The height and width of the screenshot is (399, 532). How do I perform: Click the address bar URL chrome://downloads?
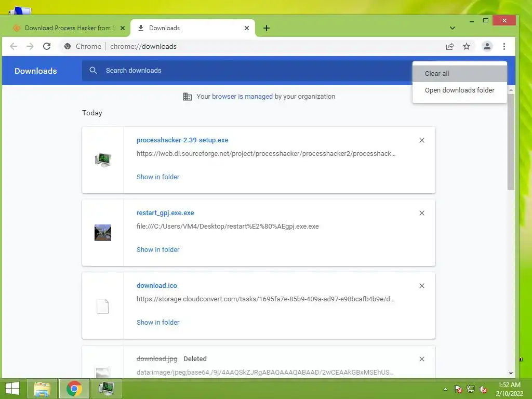coord(143,46)
